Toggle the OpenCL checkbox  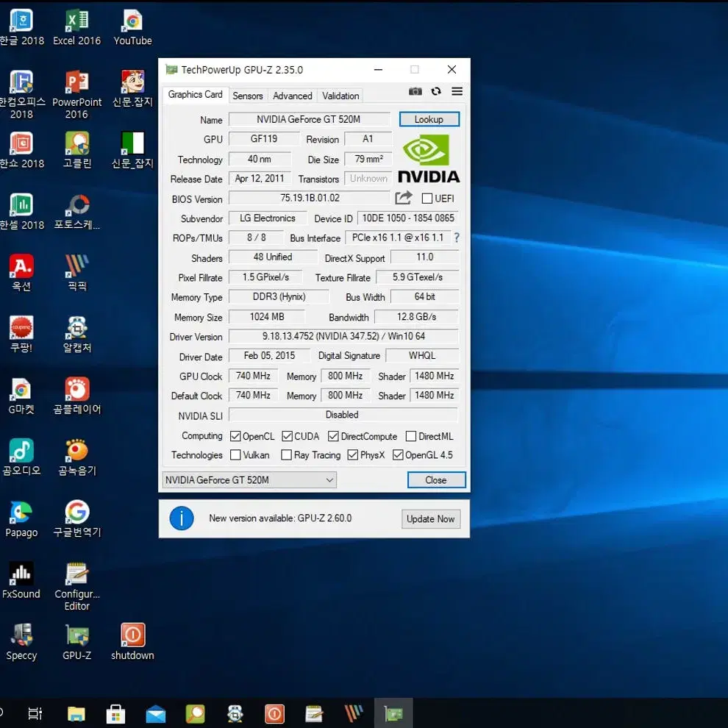(235, 436)
